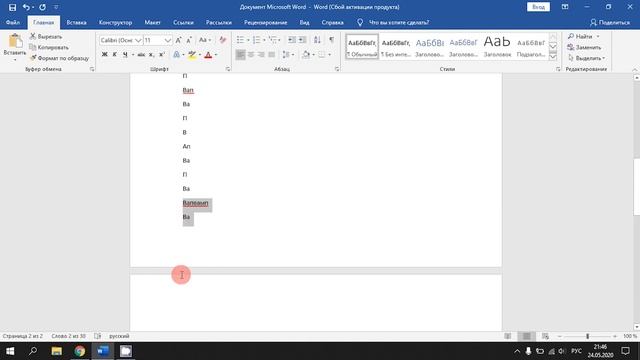This screenshot has width=640, height=360.
Task: Click the zoom slider handle
Action: point(587,336)
